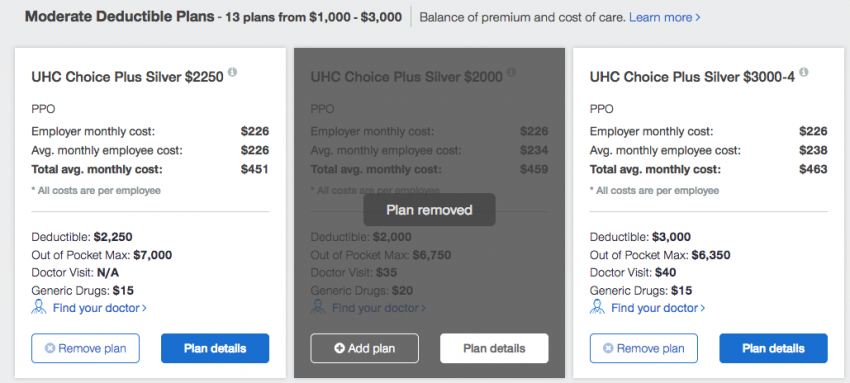Click the Moderate Deductible Plans heading
This screenshot has width=850, height=383.
coord(120,17)
